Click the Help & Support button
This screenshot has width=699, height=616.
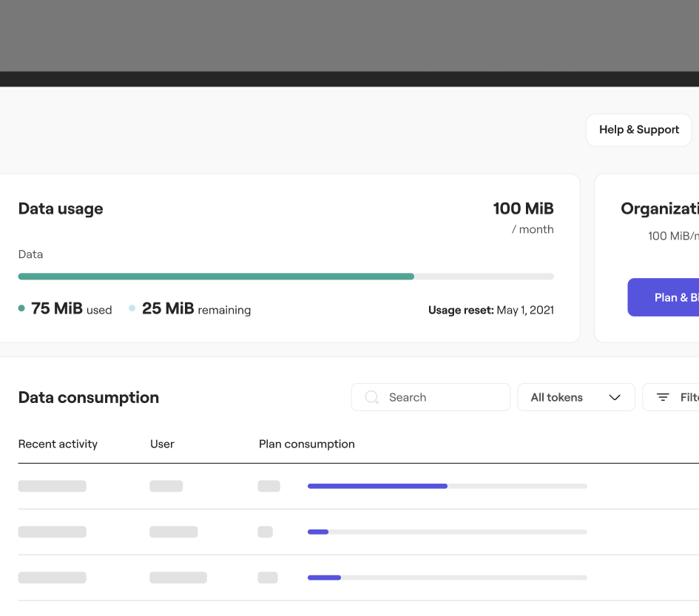point(638,129)
